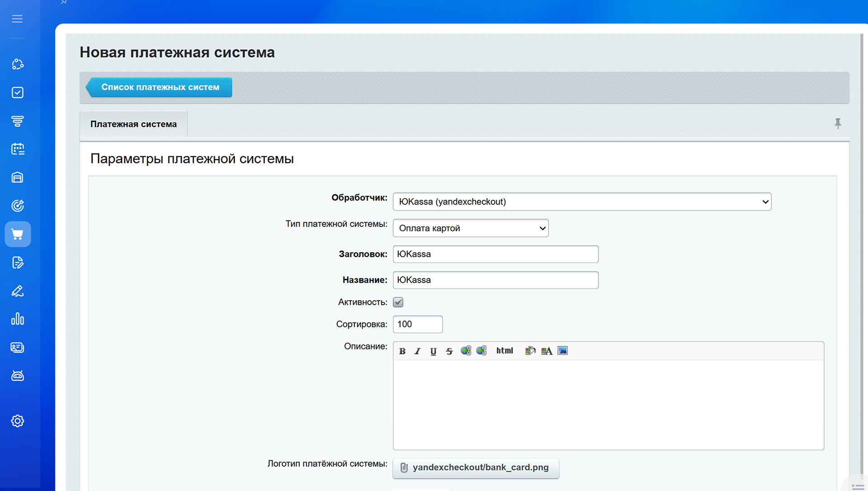The width and height of the screenshot is (868, 491).
Task: Open the calendar booking icon in sidebar
Action: (18, 149)
